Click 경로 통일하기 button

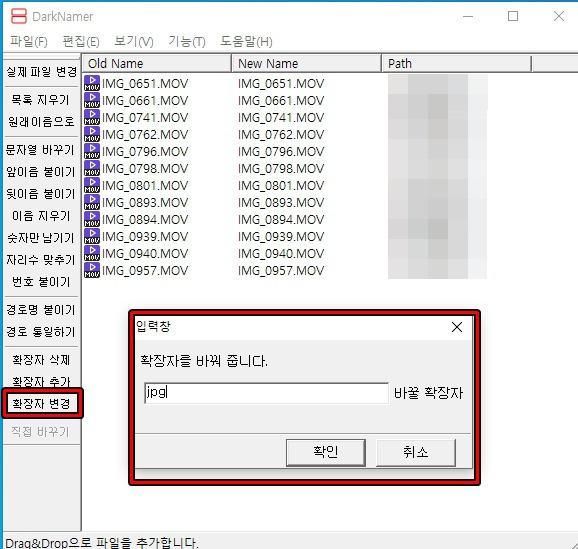pyautogui.click(x=41, y=331)
